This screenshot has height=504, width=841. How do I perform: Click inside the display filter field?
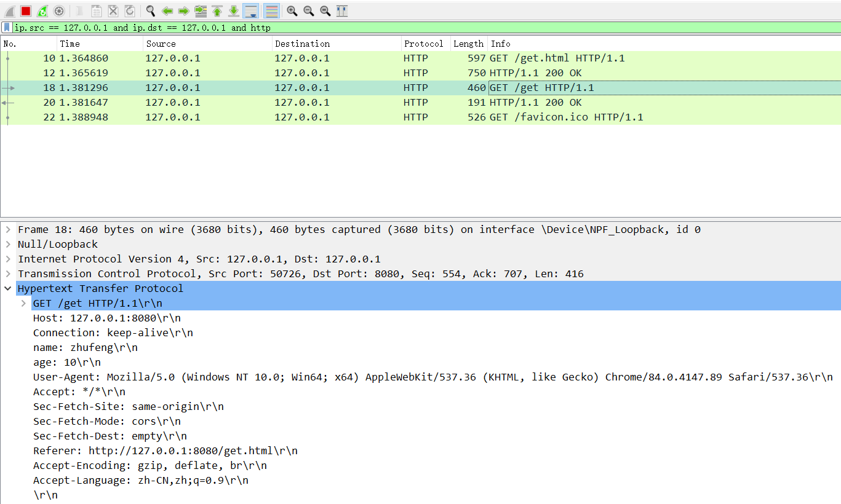(431, 28)
